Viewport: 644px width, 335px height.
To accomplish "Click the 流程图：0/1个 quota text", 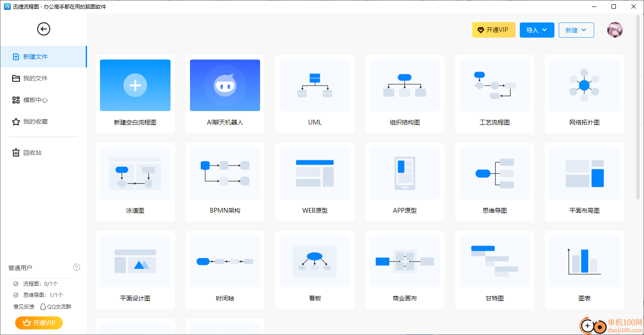I will click(39, 284).
